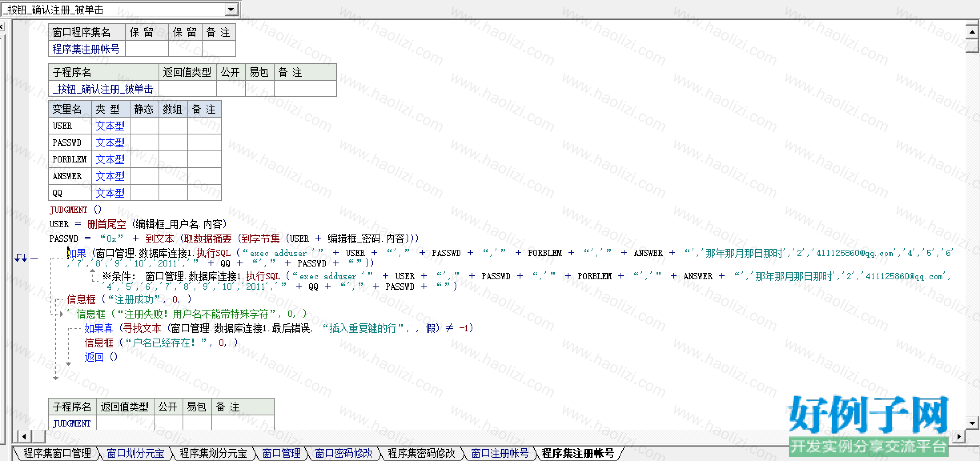The image size is (980, 461).
Task: Switch to the 程序集划分元宝 tab
Action: [213, 453]
